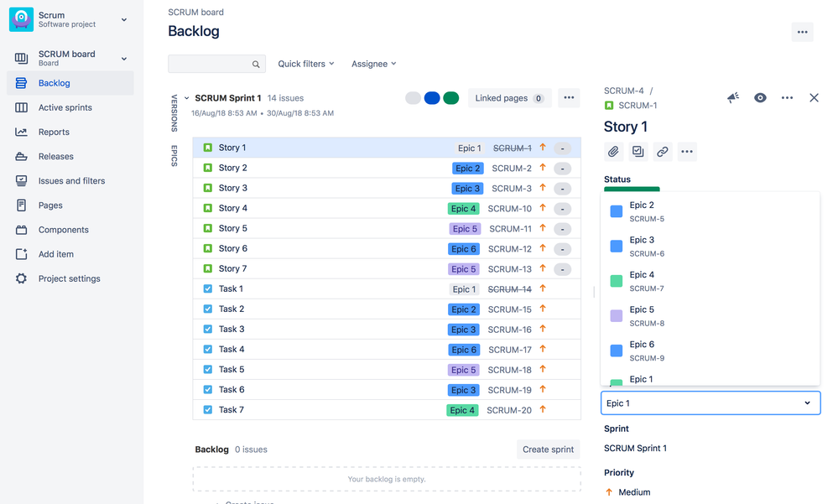Open Issues and filters
Viewport: 838px width, 504px height.
[x=70, y=180]
